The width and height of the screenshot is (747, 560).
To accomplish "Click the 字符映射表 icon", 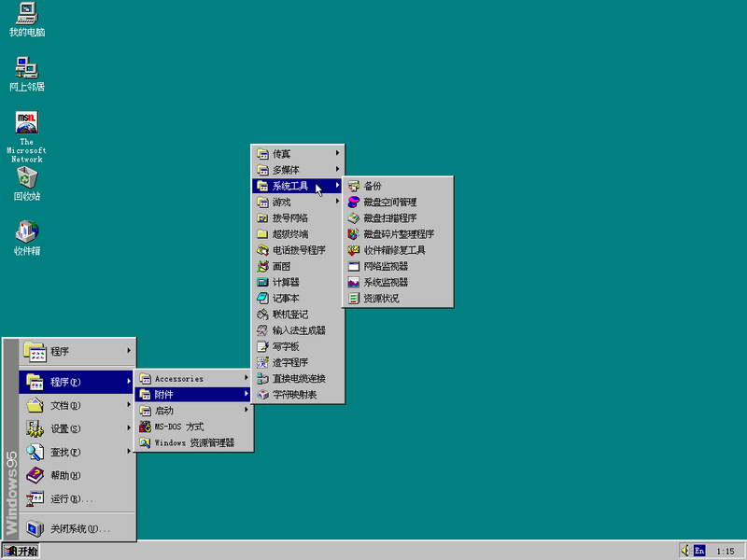I will [262, 395].
